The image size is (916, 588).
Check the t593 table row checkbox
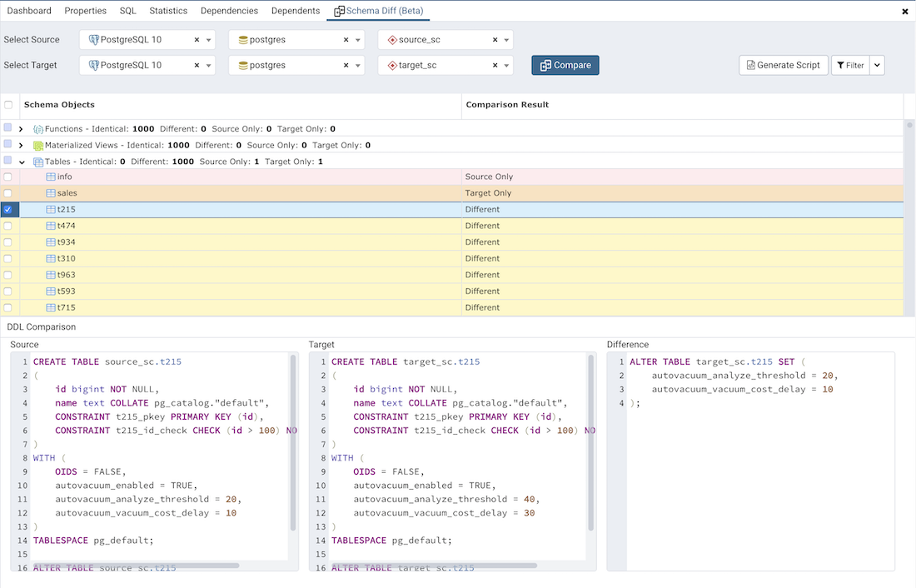7,291
